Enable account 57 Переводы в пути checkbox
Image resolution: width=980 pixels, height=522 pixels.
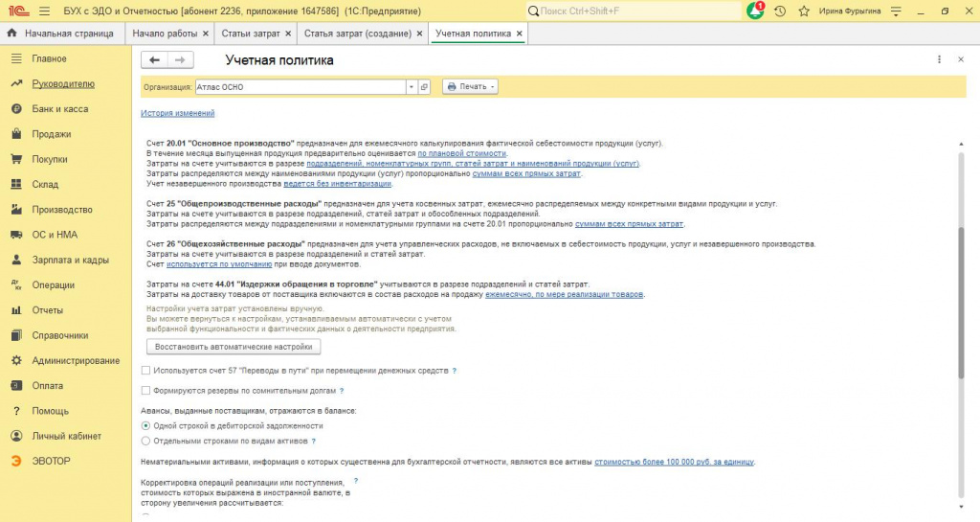[x=145, y=370]
